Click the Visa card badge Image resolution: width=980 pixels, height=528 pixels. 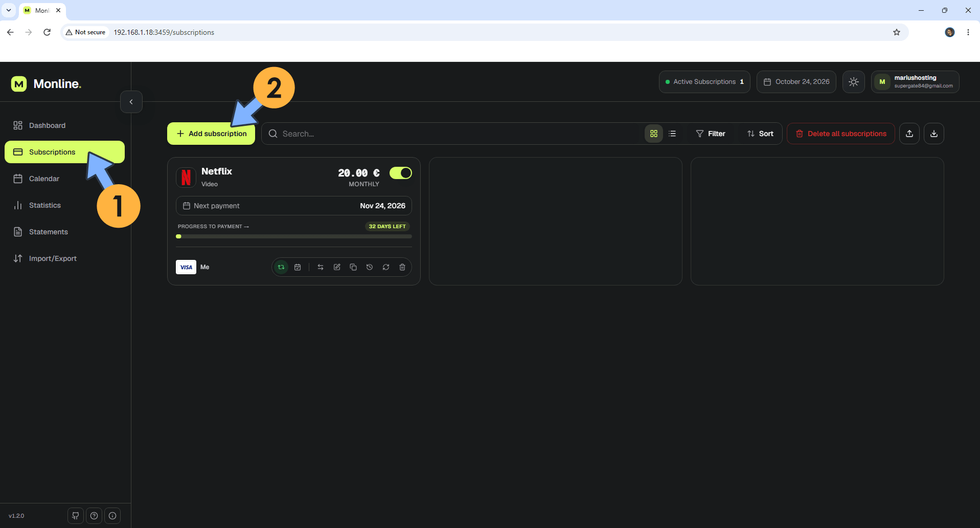(186, 267)
